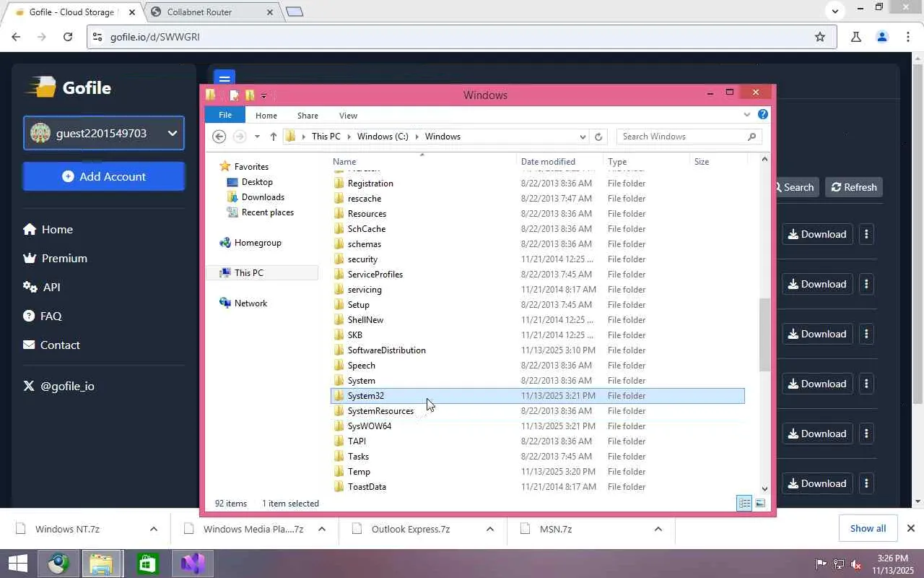Go up one folder level in Explorer
This screenshot has height=578, width=924.
273,137
